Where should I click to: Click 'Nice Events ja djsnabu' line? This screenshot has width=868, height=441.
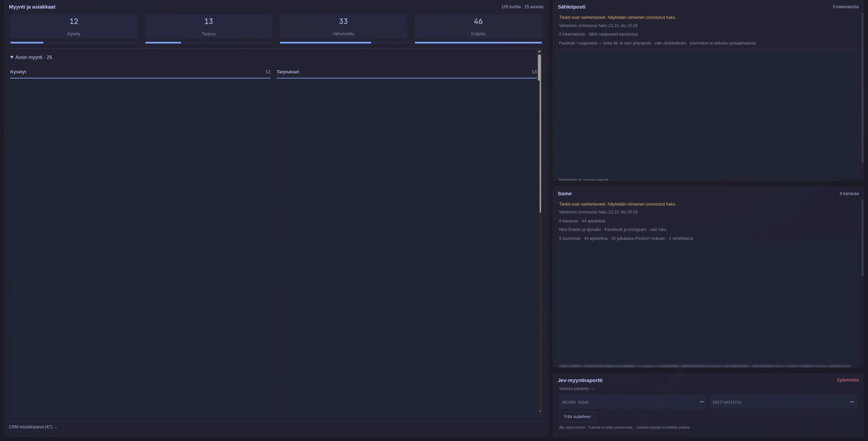coord(613,230)
